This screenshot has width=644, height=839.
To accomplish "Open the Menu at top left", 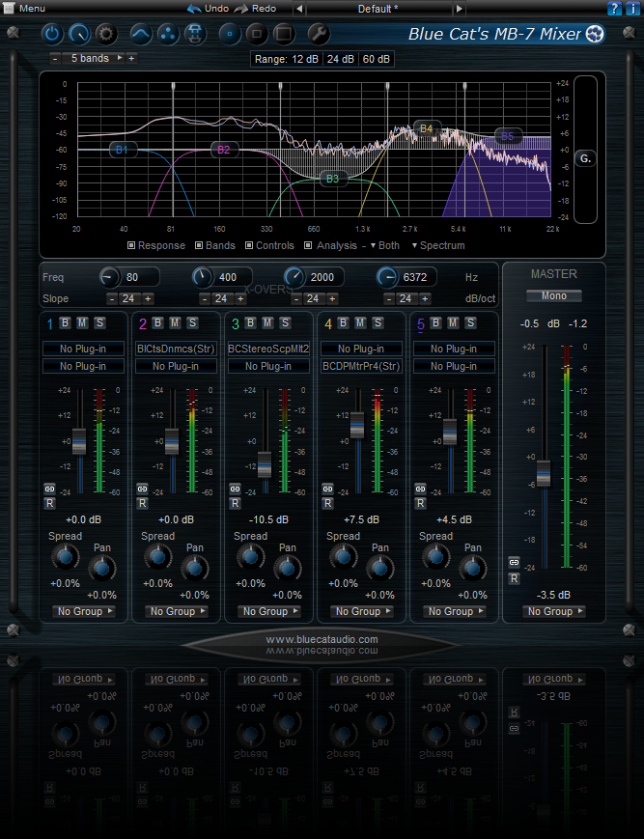I will (24, 9).
